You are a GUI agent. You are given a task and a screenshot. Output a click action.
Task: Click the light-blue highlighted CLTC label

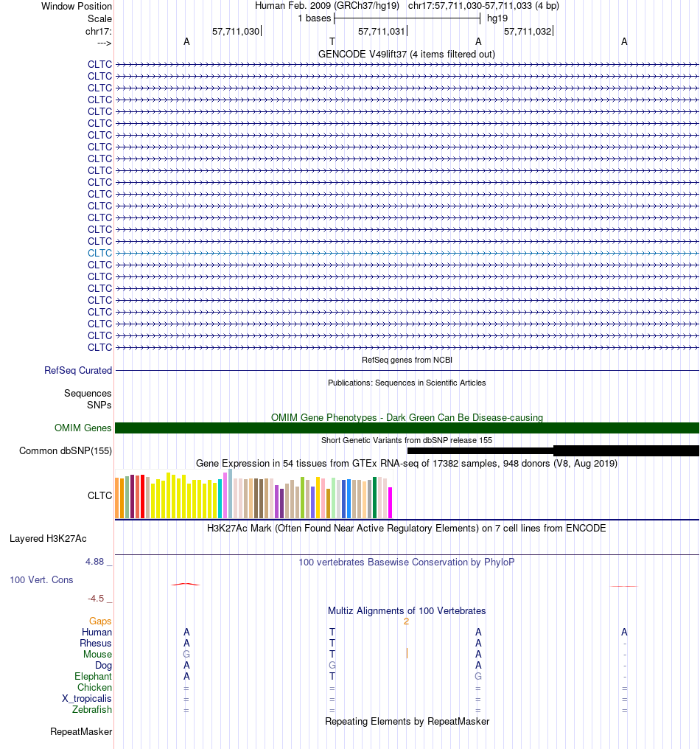pyautogui.click(x=99, y=253)
